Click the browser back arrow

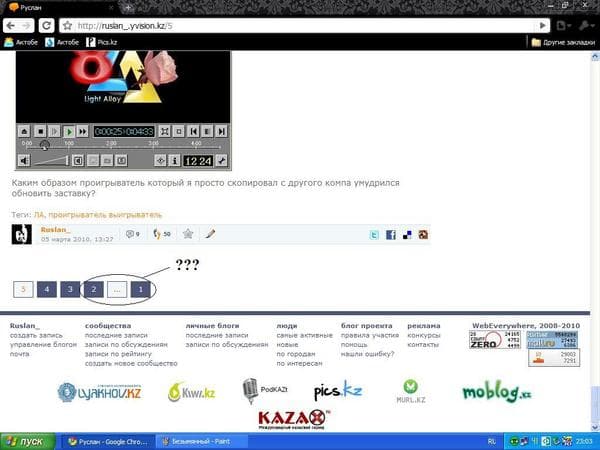pos(11,26)
